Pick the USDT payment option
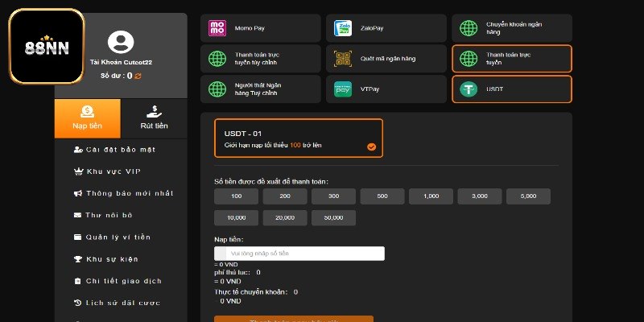Screen dimensions: 644x322 (x=511, y=89)
